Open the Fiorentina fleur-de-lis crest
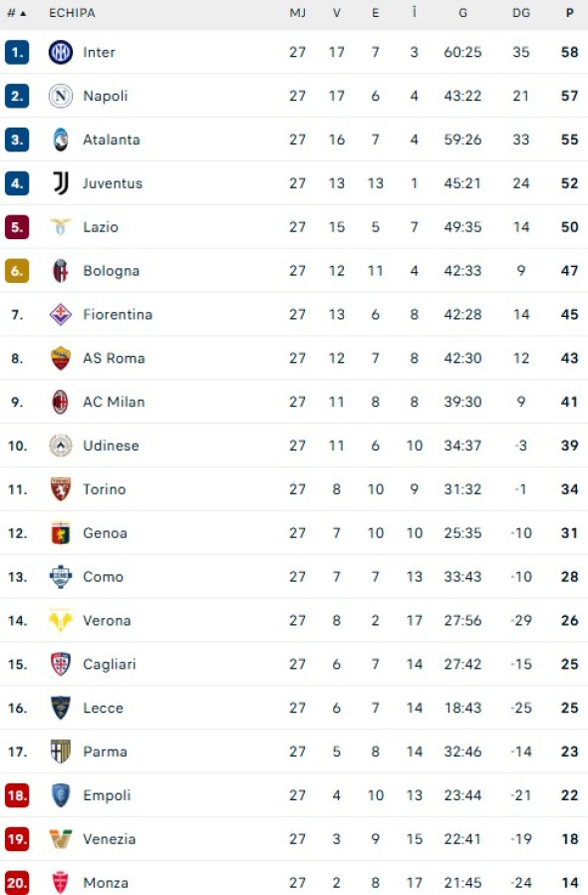This screenshot has width=588, height=895. tap(60, 314)
